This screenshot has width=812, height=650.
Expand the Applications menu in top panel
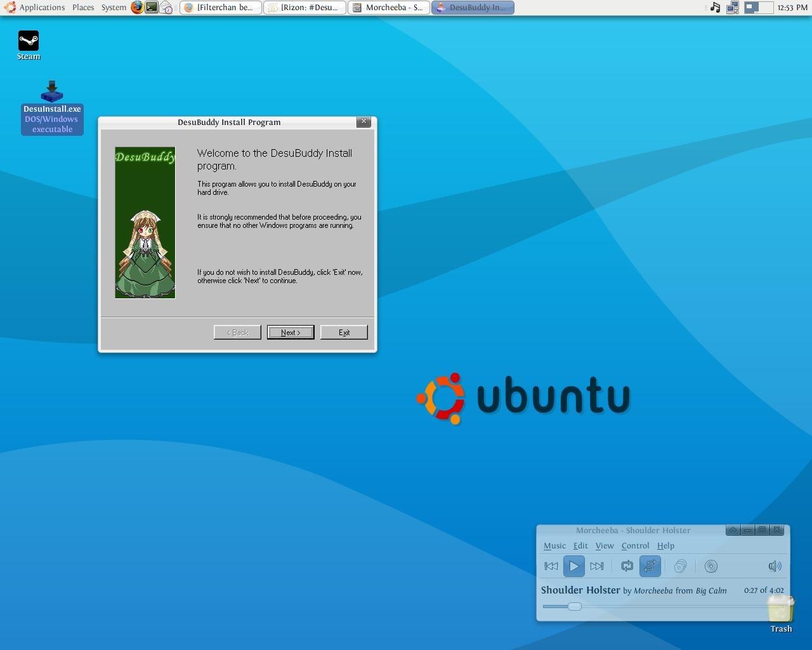[x=42, y=8]
